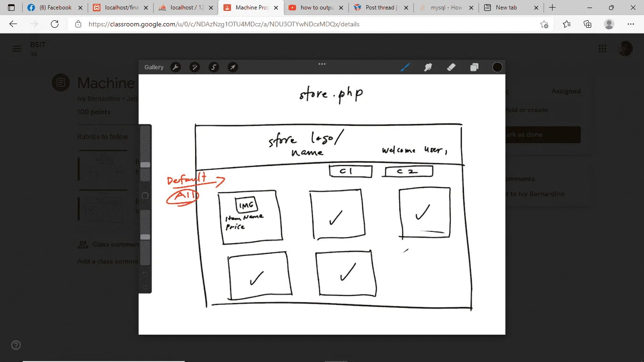Open the first dimmed rubric thumbnail
This screenshot has height=362, width=644.
click(102, 166)
